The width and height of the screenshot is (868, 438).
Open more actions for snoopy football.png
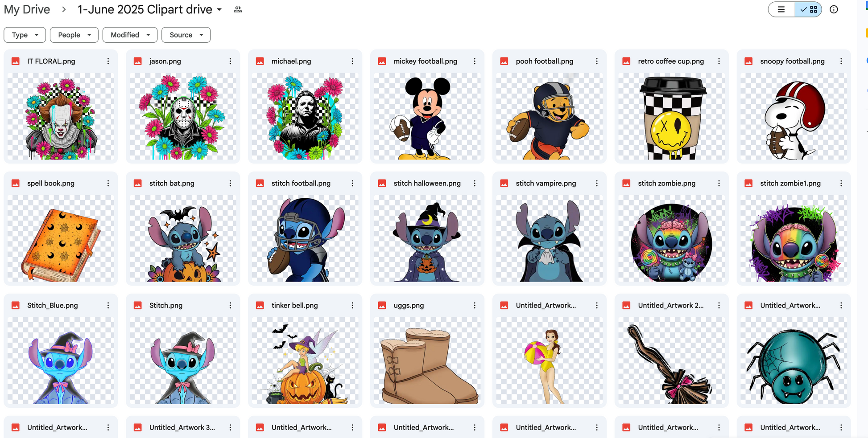[841, 61]
